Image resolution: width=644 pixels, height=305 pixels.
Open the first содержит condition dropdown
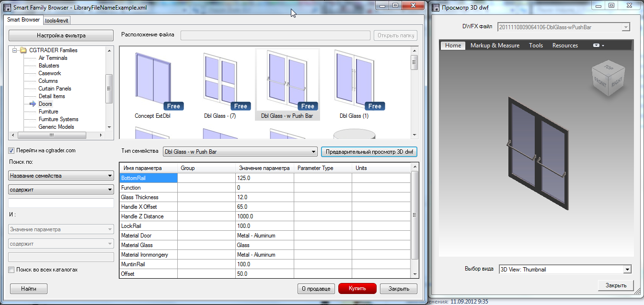point(61,190)
